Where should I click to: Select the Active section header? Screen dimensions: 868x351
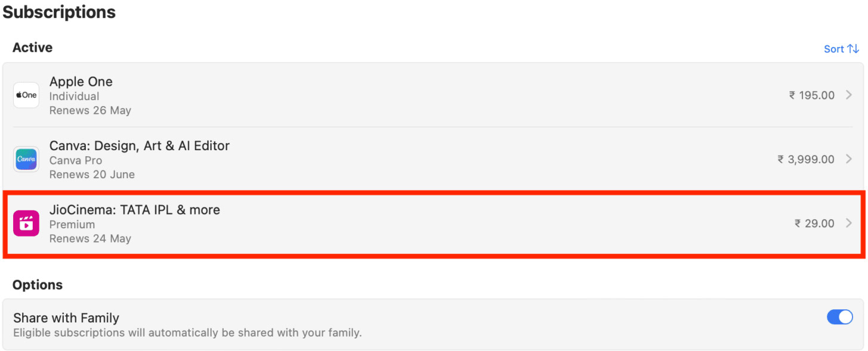(x=32, y=47)
